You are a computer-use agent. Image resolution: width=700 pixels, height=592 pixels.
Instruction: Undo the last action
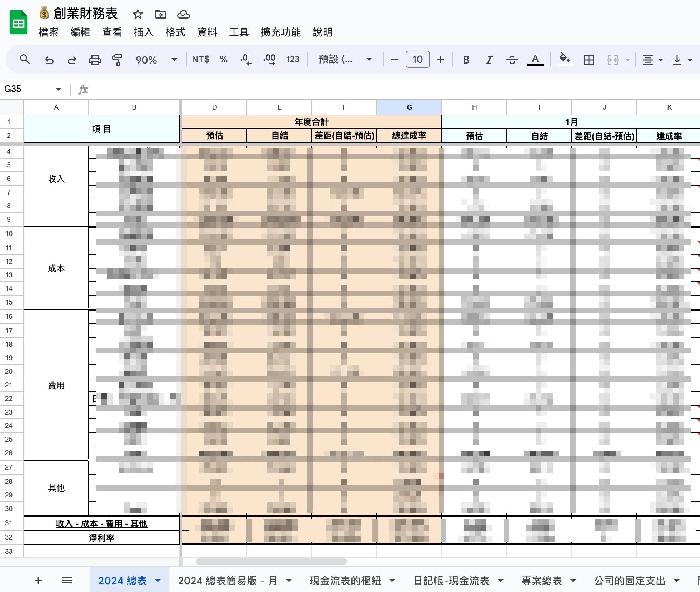point(49,60)
